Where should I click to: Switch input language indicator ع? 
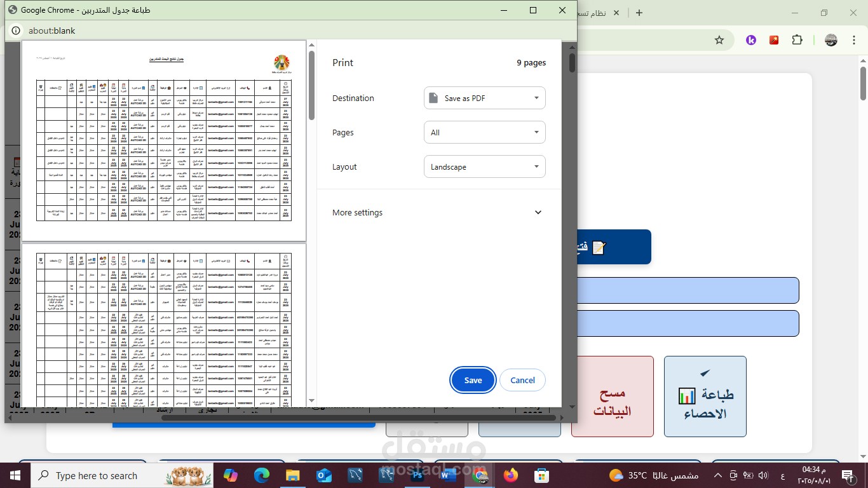click(x=782, y=475)
